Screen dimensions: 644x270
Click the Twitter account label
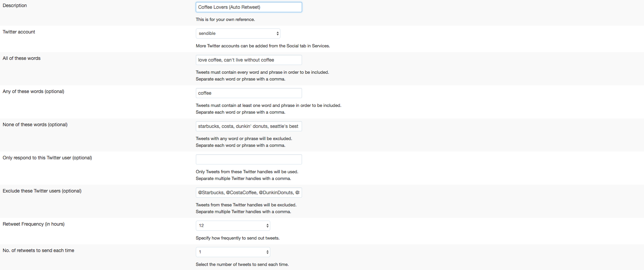coord(19,32)
